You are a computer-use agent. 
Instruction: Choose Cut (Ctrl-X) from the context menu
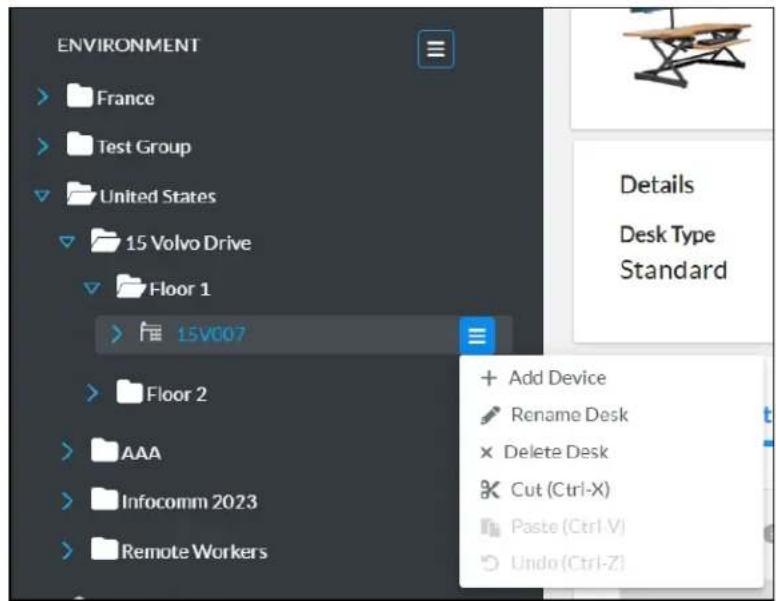point(611,490)
